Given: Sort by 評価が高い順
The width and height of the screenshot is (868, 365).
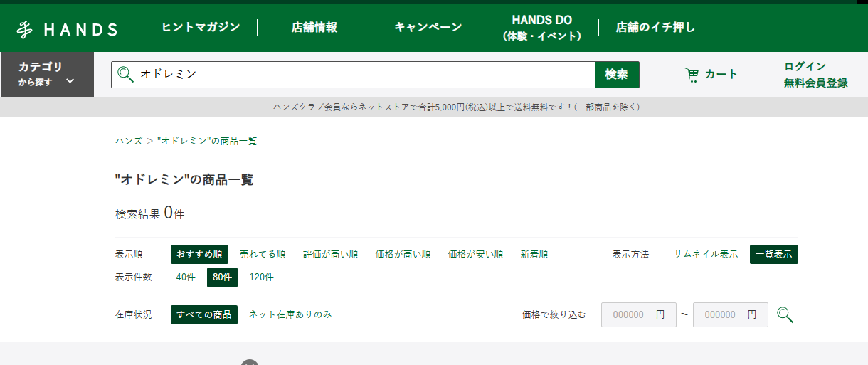Looking at the screenshot, I should click(331, 254).
